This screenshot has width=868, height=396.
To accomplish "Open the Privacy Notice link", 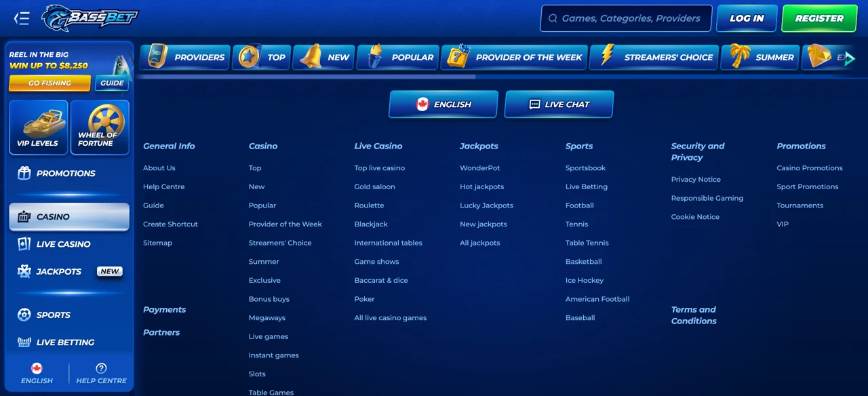I will 696,180.
